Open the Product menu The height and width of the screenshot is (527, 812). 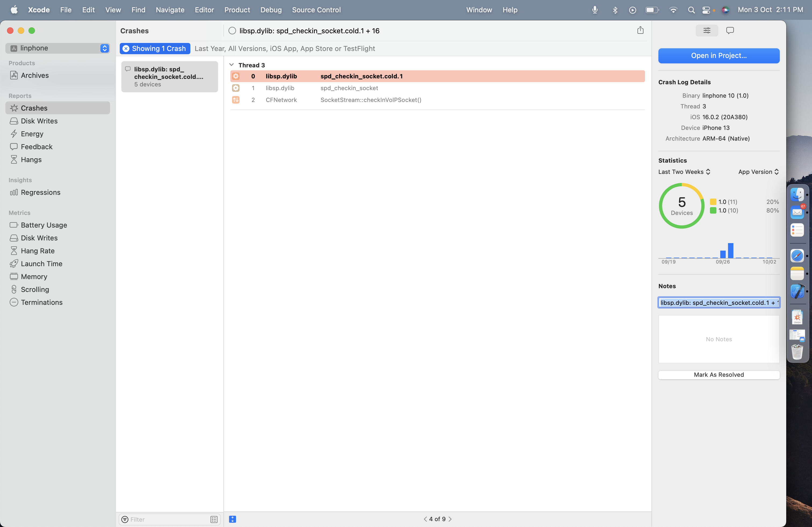237,10
